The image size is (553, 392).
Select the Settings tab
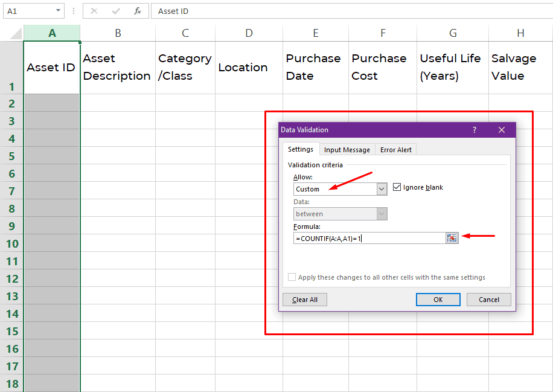tap(300, 149)
